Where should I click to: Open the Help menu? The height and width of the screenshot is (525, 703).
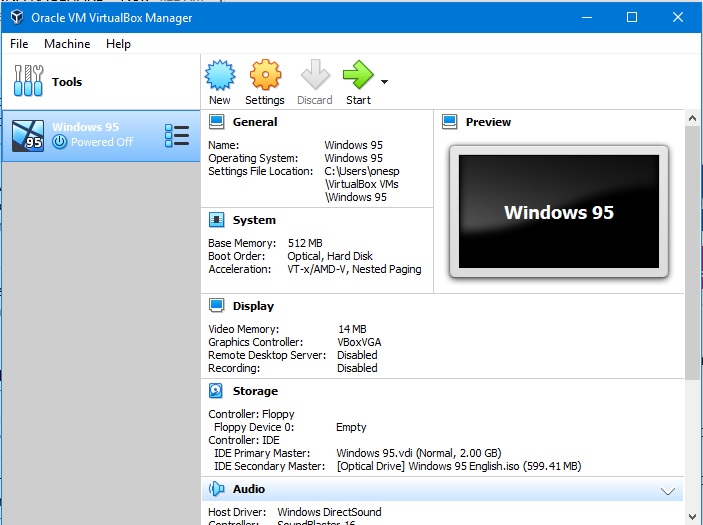click(118, 43)
